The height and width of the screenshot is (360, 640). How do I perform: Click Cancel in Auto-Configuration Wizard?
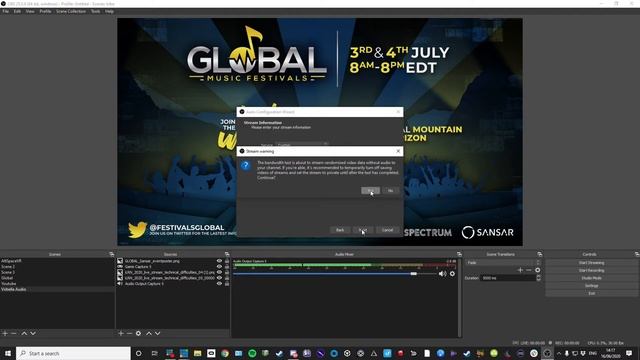[387, 230]
